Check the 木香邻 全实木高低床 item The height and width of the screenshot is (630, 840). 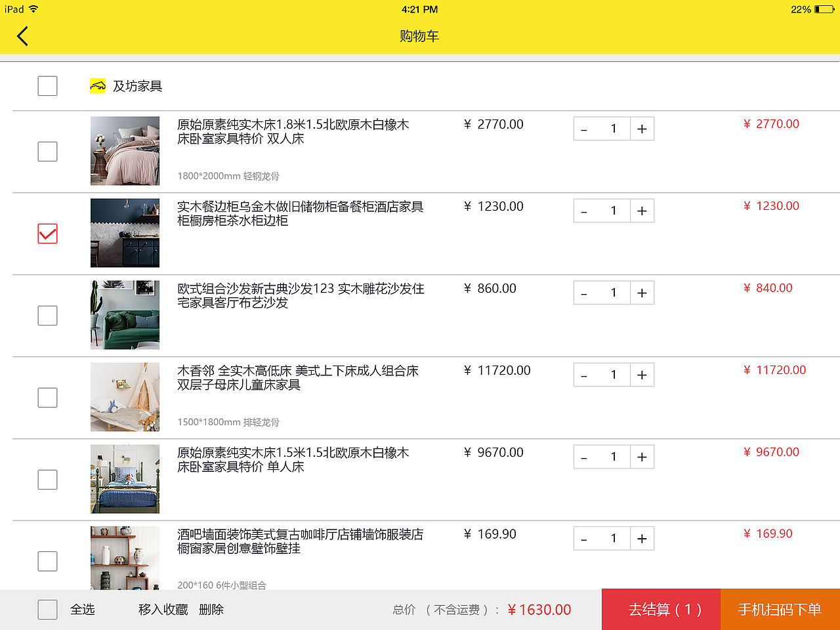[47, 398]
